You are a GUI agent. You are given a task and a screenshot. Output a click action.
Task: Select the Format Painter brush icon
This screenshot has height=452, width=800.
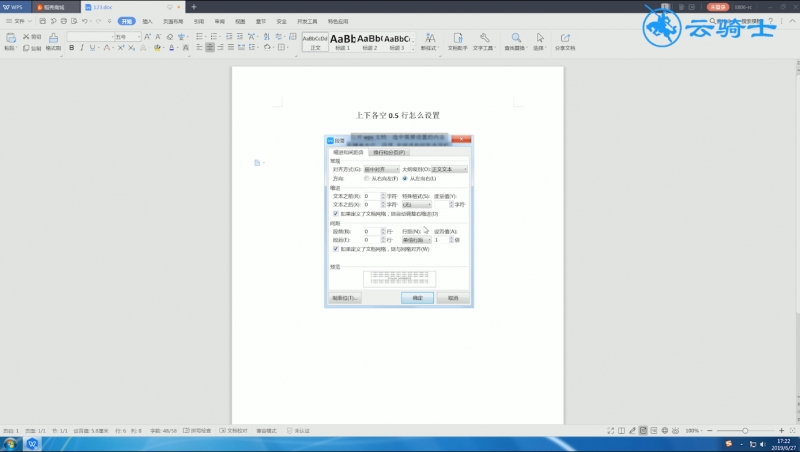click(54, 38)
